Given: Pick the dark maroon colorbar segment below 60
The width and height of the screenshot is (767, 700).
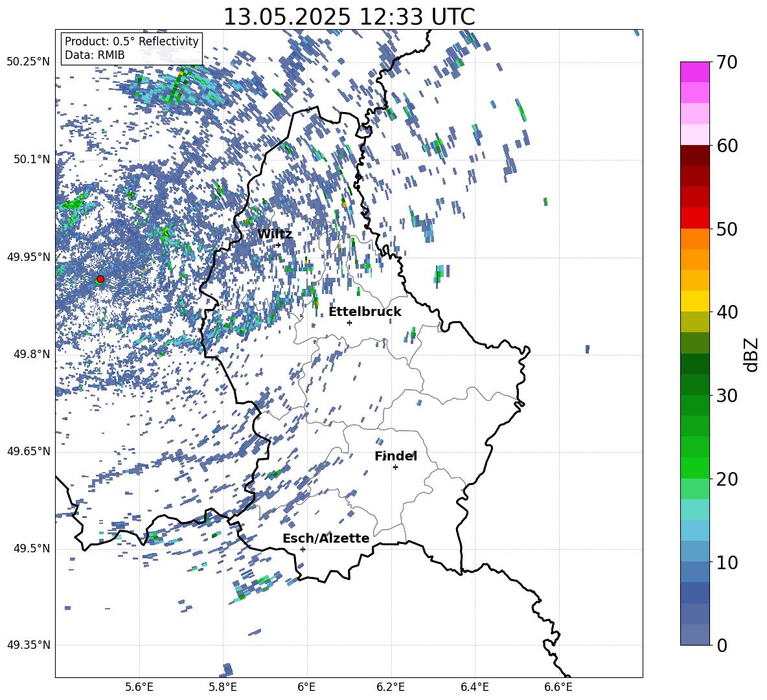Looking at the screenshot, I should [694, 155].
